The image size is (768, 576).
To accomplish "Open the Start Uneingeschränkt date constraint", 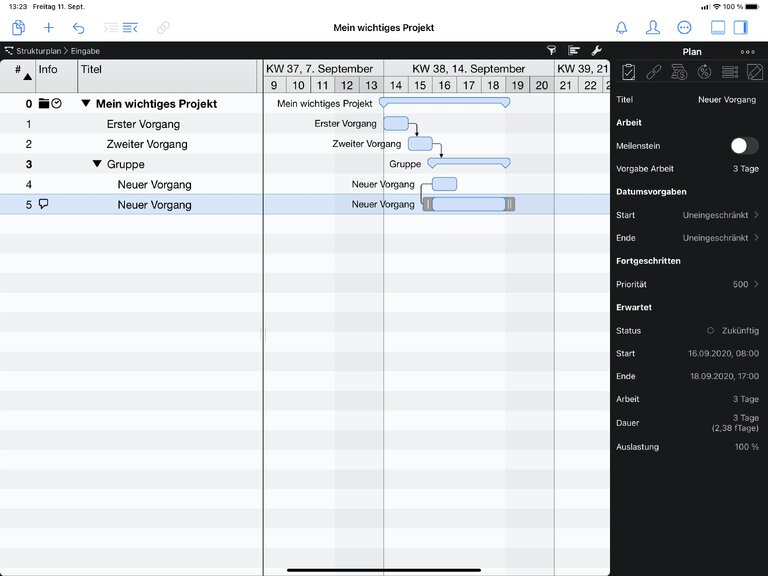I will coord(720,215).
